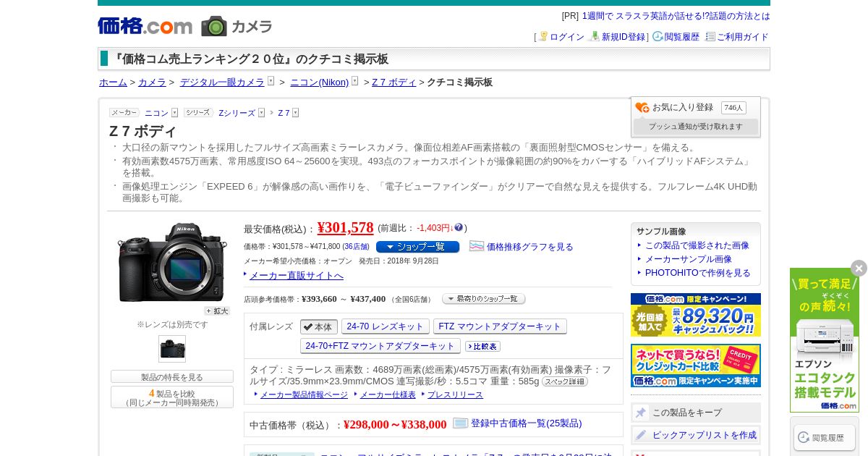Open the ご利用ガイド link
Screen dimensions: 868x456
pos(742,37)
